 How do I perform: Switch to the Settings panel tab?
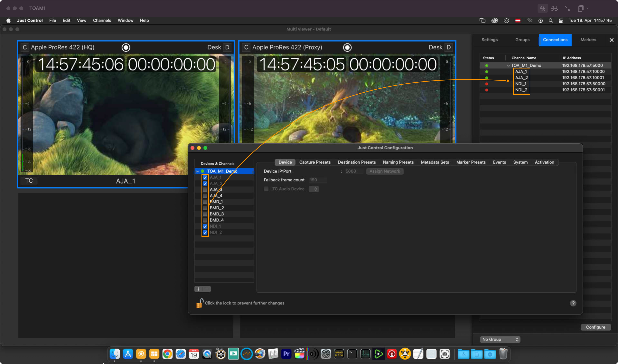(x=489, y=40)
